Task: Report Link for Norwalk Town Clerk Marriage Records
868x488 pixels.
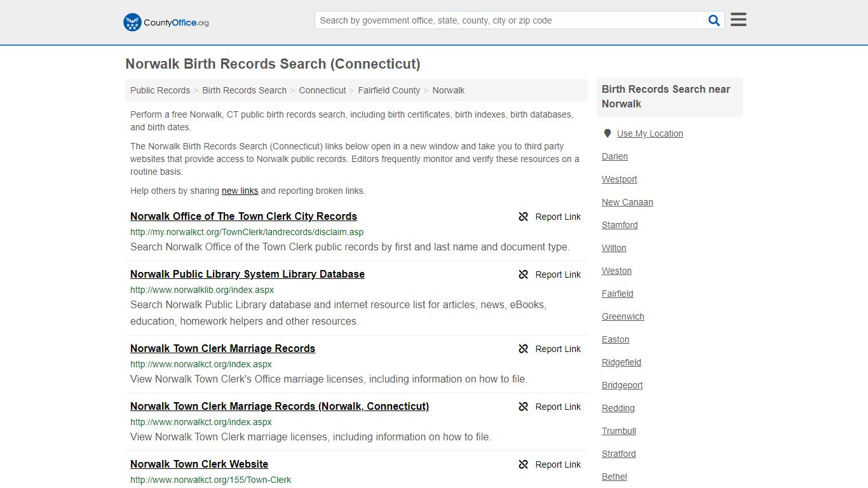Action: pos(558,349)
